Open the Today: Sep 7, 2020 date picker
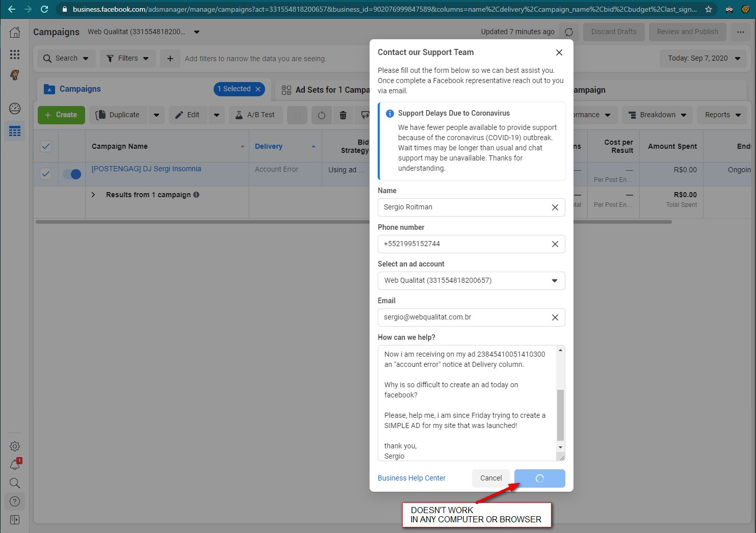 click(704, 59)
